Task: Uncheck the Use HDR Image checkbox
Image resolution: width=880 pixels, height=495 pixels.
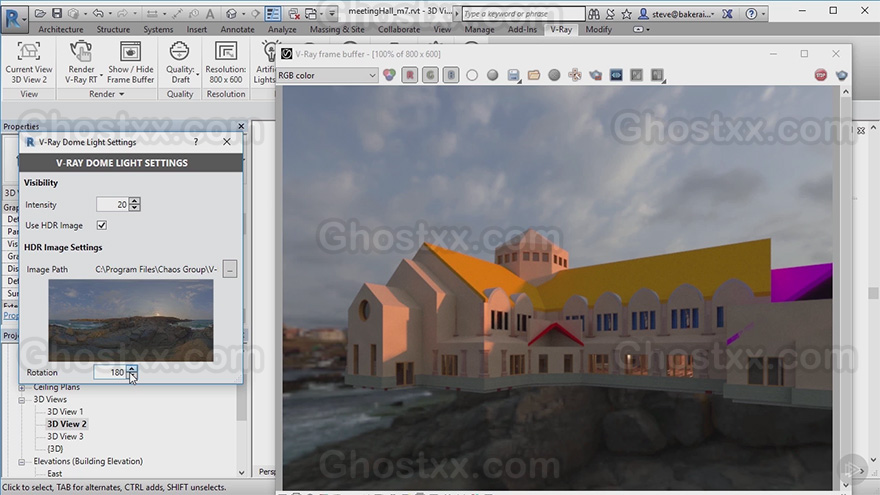Action: (102, 225)
